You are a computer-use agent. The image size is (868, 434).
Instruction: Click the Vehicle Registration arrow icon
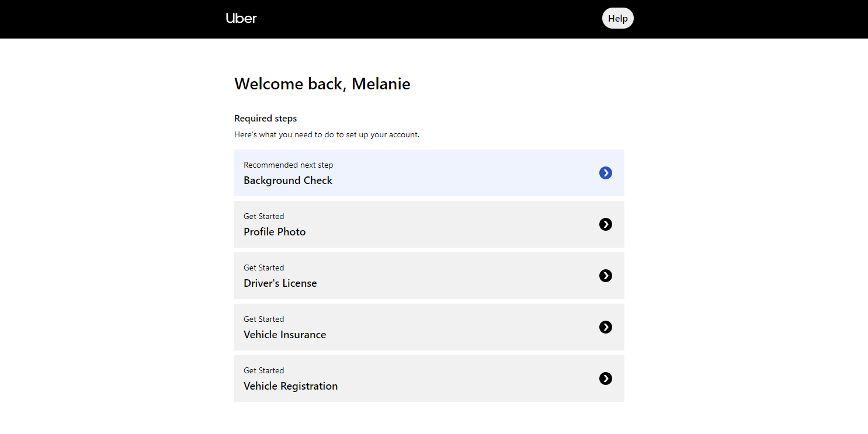606,379
